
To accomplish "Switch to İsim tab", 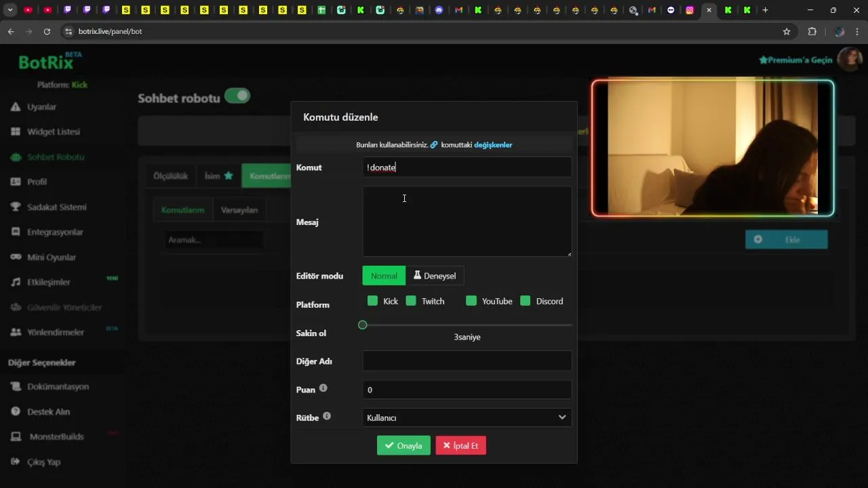I will click(218, 176).
